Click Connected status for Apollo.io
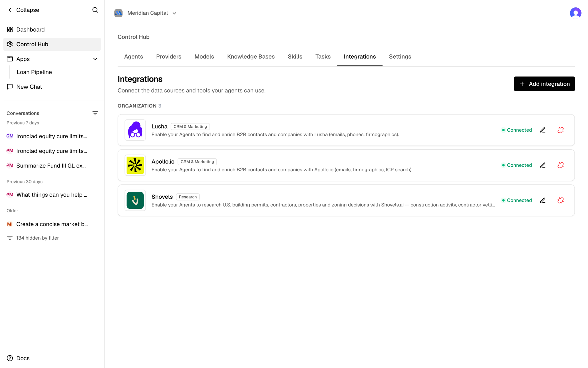 point(517,165)
